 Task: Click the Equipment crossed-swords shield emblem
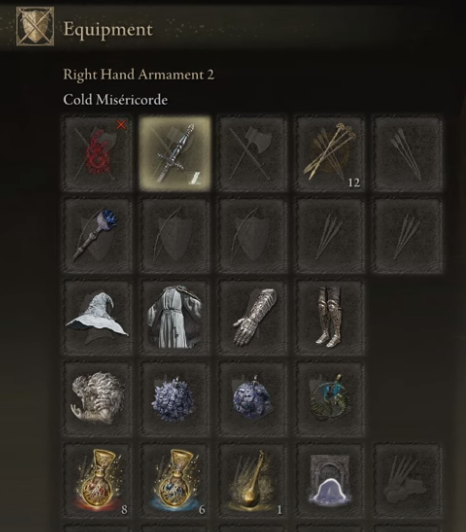point(35,26)
